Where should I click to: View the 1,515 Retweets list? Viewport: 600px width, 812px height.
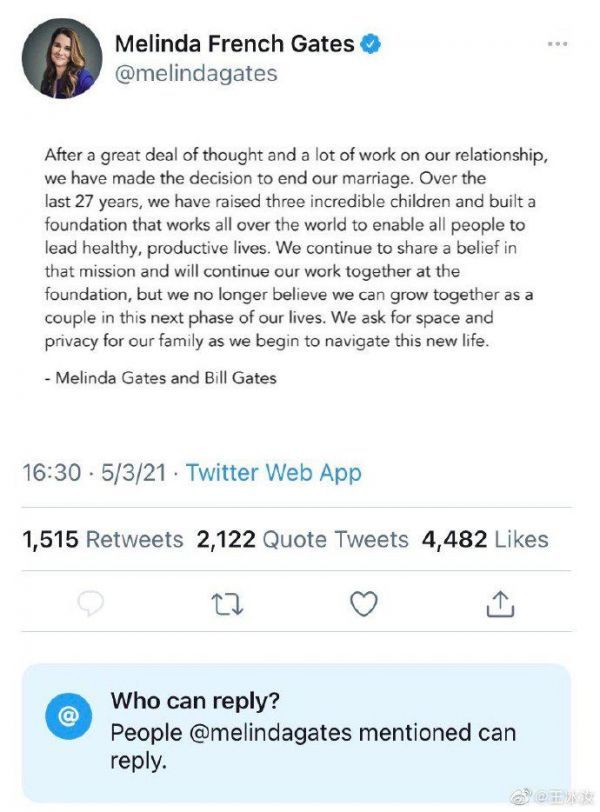coord(102,540)
